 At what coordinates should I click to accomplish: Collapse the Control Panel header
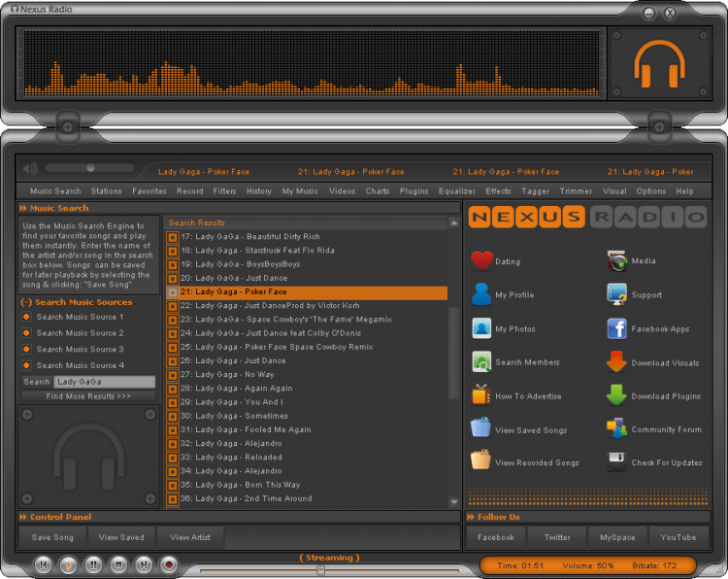[23, 517]
